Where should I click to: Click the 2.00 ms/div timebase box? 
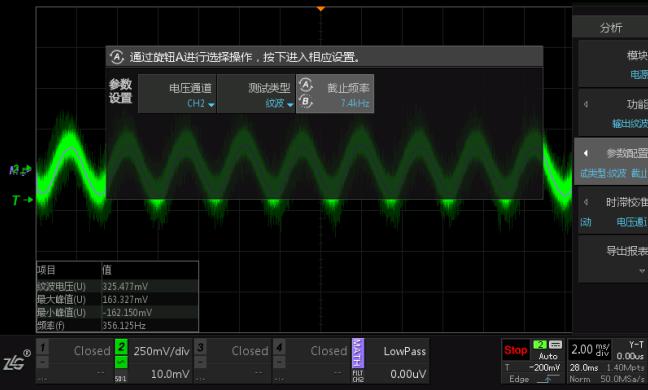pos(590,350)
